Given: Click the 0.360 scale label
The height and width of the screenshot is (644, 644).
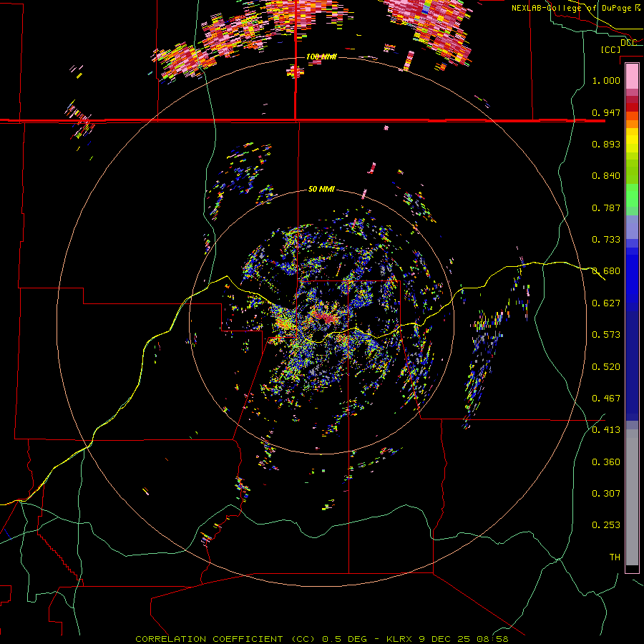Looking at the screenshot, I should tap(606, 462).
